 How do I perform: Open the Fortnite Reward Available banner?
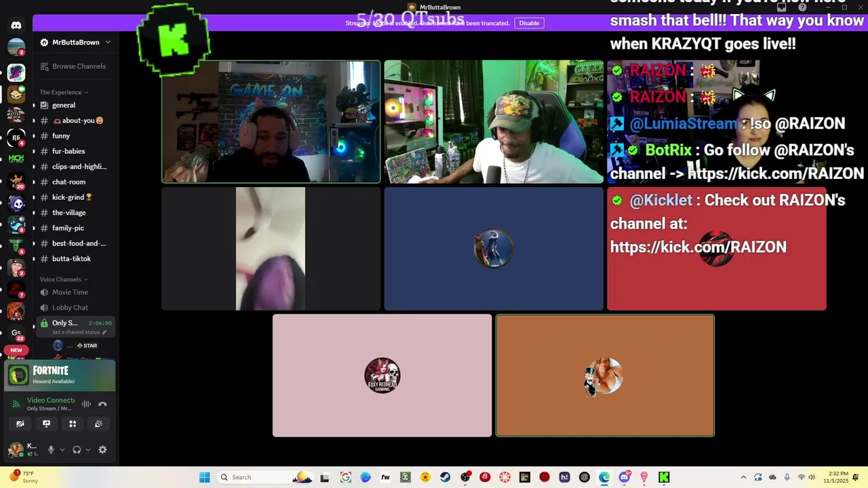[x=60, y=375]
